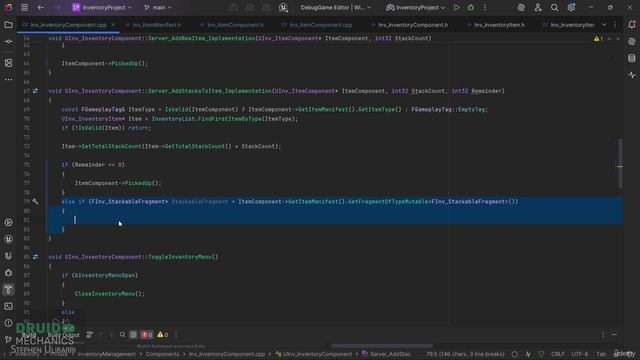Open the Terminal tool window
Viewport: 640px width, 360px height.
point(8,306)
